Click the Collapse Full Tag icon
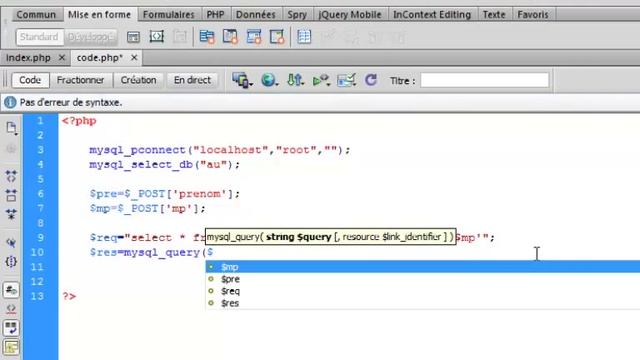Screen dimensions: 640x360 click(x=11, y=177)
